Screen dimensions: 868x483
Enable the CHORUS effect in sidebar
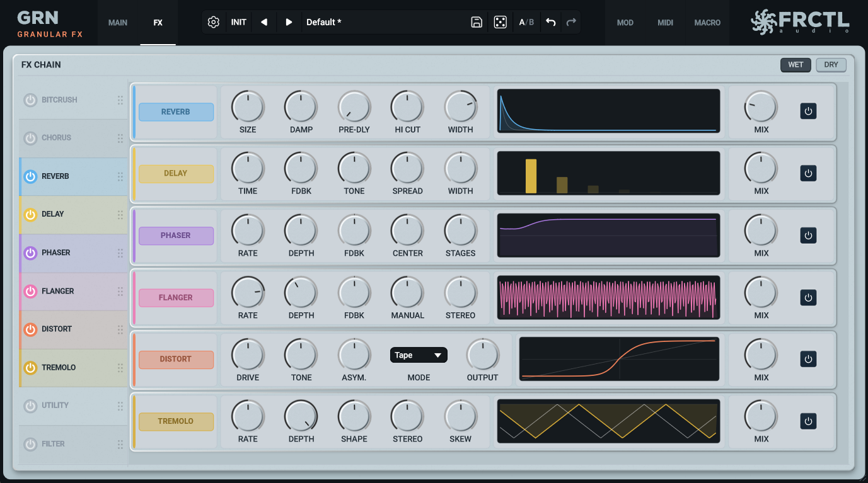coord(30,138)
